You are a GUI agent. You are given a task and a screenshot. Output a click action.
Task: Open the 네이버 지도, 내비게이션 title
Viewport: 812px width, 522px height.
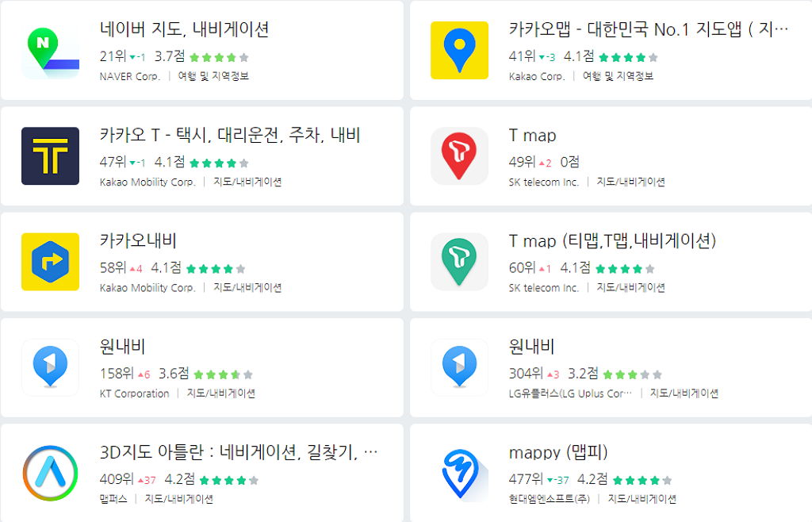(x=185, y=30)
